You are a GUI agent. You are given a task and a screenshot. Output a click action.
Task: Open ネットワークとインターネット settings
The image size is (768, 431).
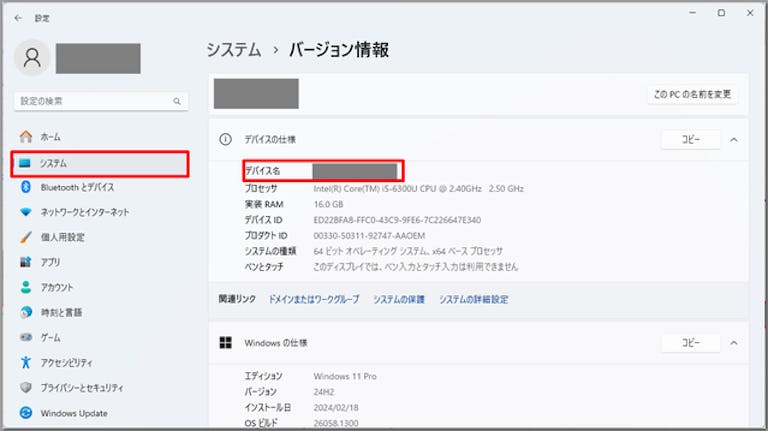(100, 212)
